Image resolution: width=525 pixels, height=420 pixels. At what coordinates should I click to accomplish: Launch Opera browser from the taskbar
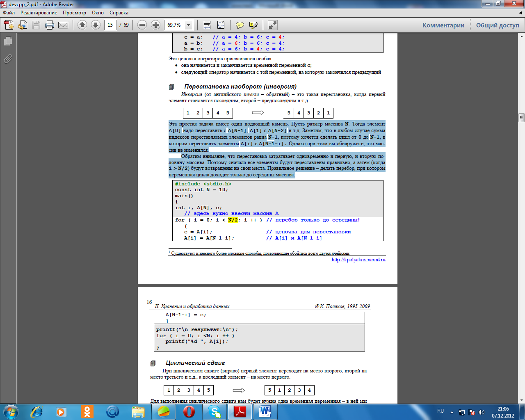click(189, 411)
